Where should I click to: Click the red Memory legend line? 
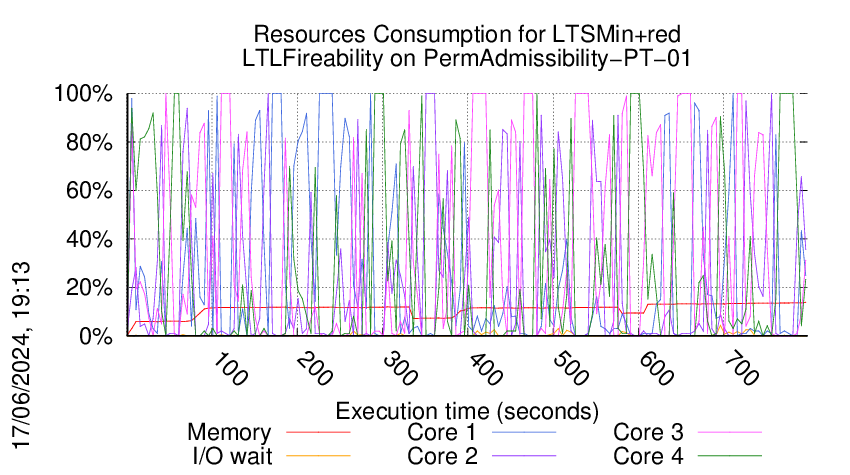click(318, 432)
